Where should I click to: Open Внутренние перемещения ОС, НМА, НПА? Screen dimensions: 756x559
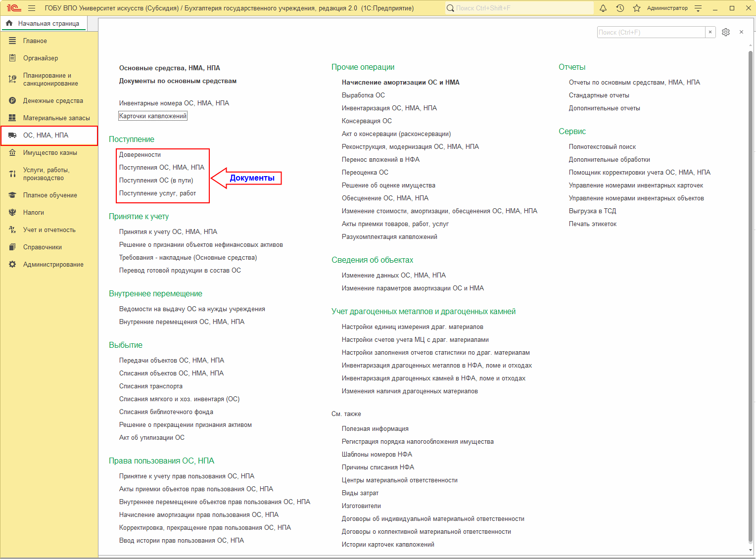pos(182,322)
